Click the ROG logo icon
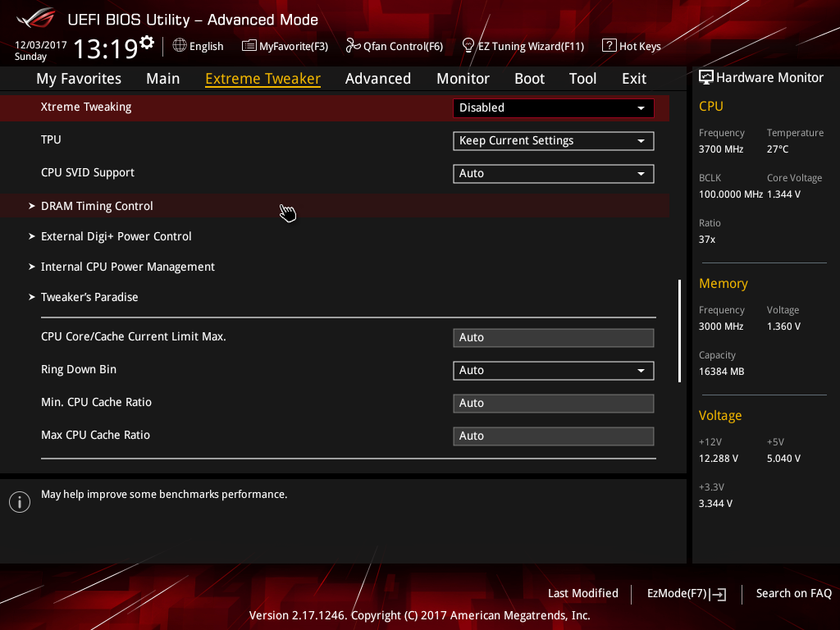840x630 pixels. (36, 18)
